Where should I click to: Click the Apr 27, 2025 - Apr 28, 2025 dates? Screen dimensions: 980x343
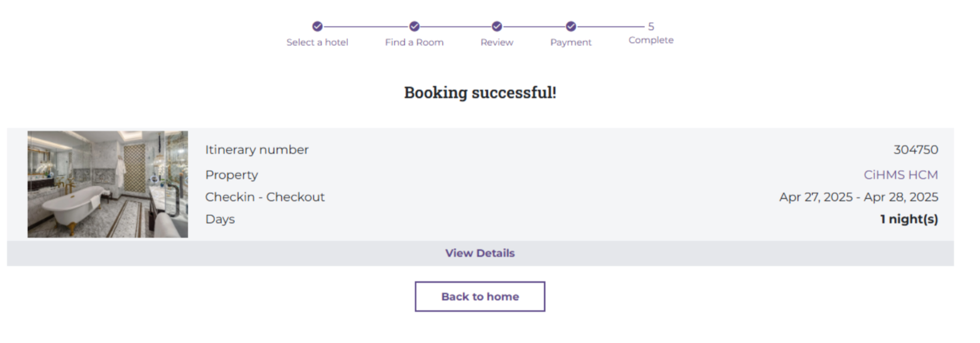pos(858,197)
